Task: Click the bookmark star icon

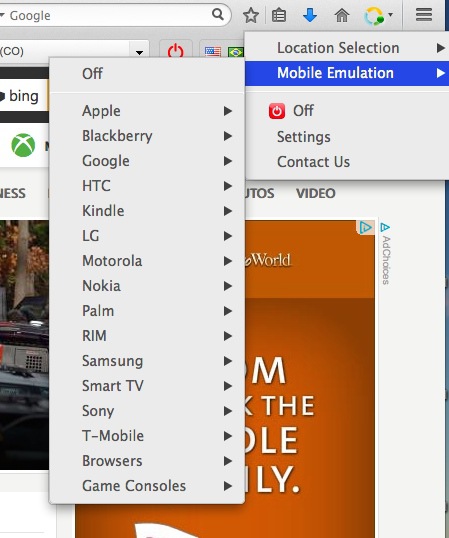Action: (251, 16)
